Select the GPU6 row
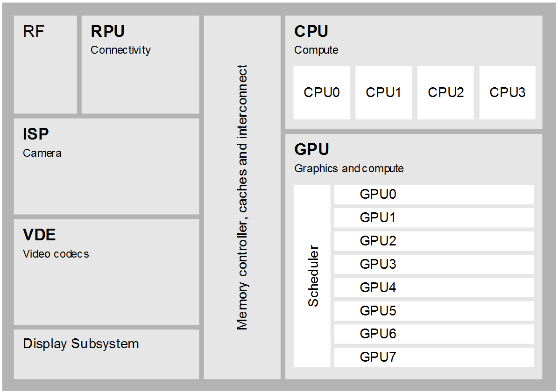 (434, 334)
